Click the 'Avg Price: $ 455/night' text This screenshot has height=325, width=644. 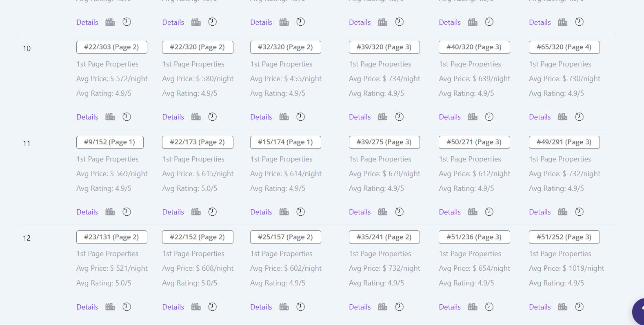[286, 79]
